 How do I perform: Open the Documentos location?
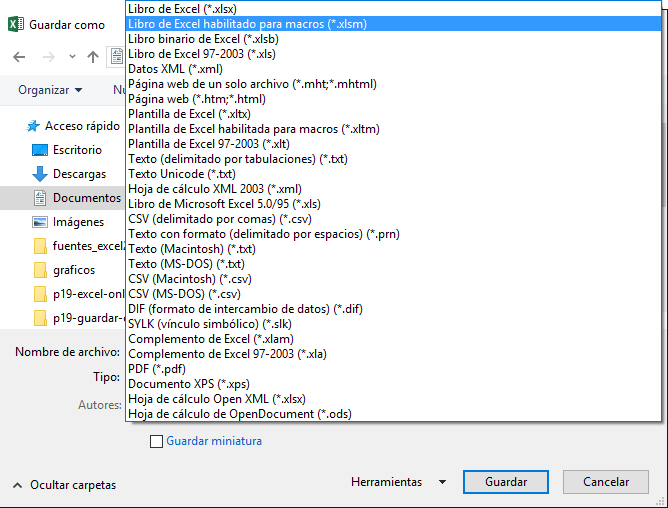(87, 198)
